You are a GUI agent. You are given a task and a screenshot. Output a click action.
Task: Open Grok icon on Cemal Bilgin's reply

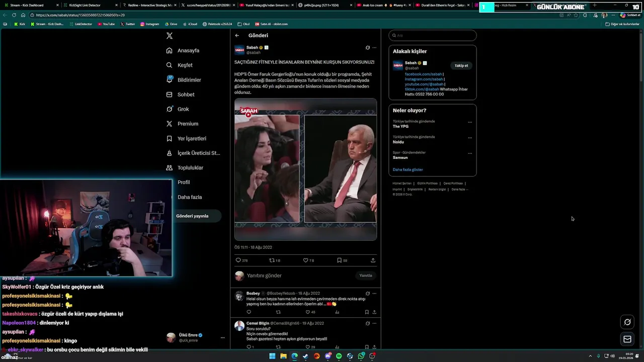(x=367, y=323)
